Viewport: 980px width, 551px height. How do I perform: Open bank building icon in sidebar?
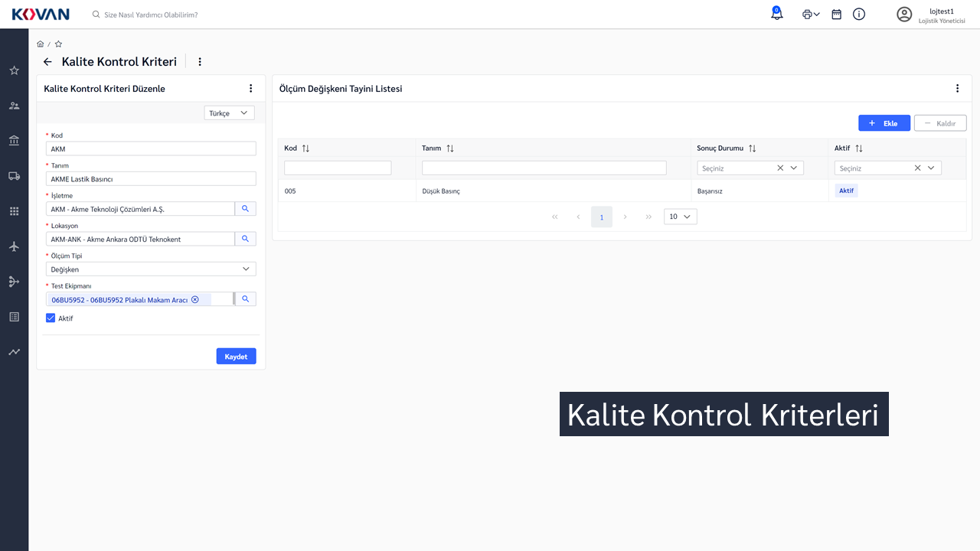click(x=14, y=141)
